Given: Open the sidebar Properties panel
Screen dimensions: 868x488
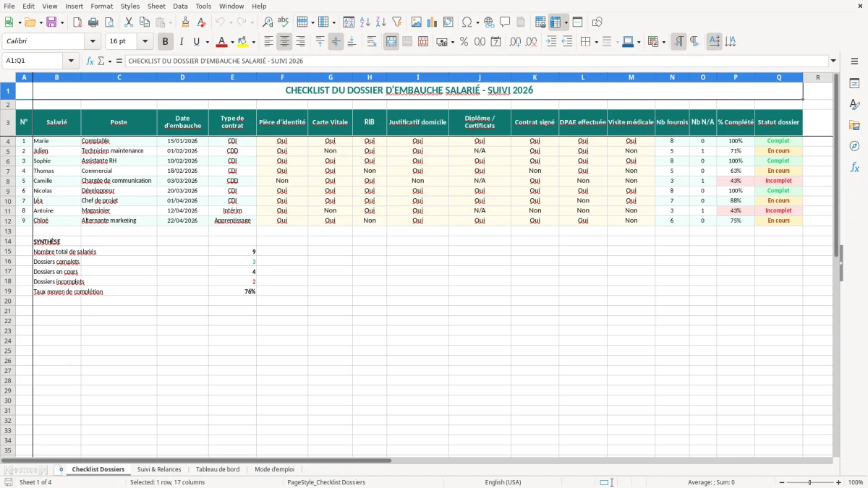Looking at the screenshot, I should [854, 83].
